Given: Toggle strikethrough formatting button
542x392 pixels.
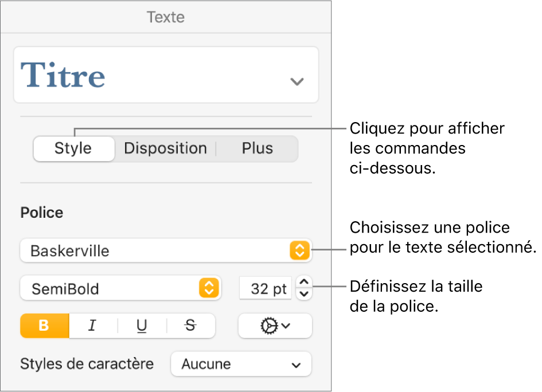Looking at the screenshot, I should coord(190,326).
